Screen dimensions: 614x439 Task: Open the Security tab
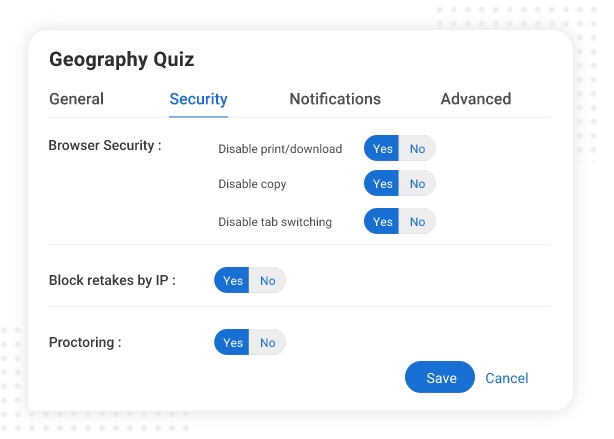point(198,99)
